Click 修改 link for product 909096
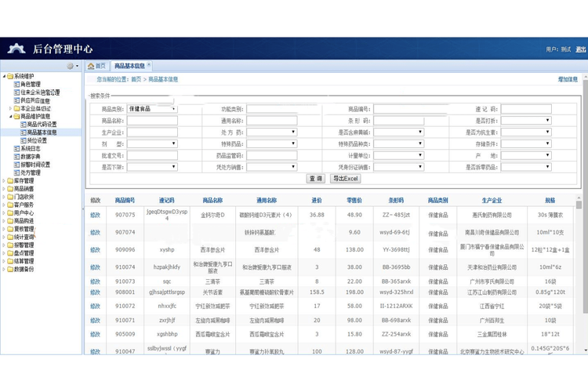The width and height of the screenshot is (588, 392). point(95,250)
